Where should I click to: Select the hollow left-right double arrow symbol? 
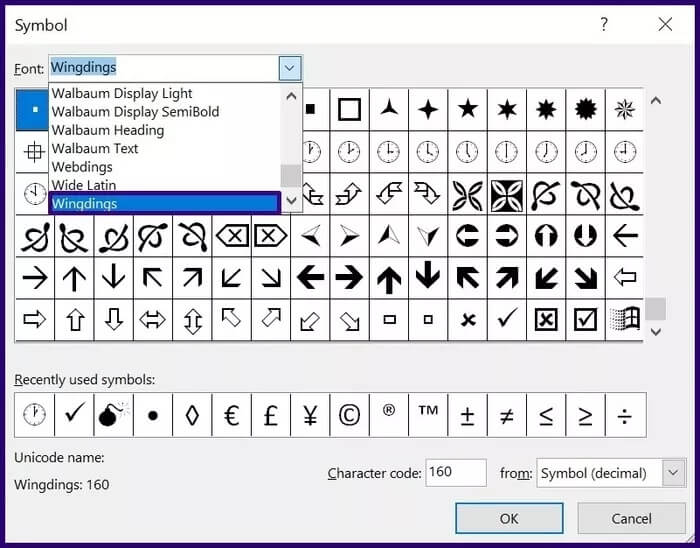153,320
